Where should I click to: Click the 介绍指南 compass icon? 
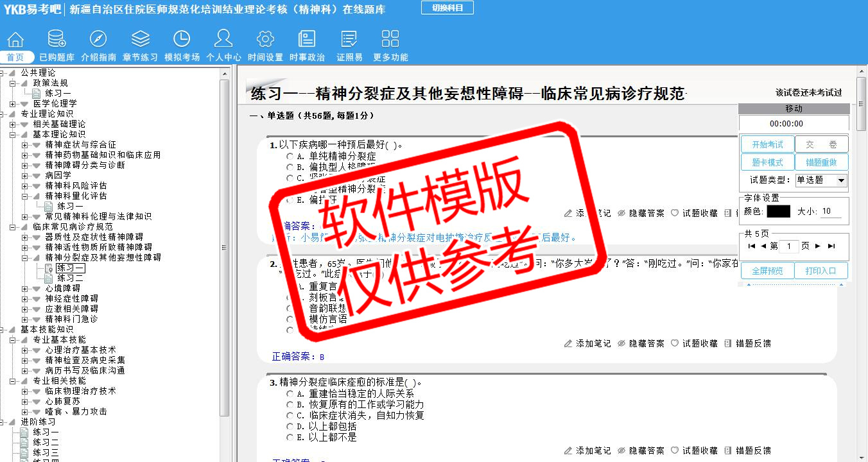point(98,40)
